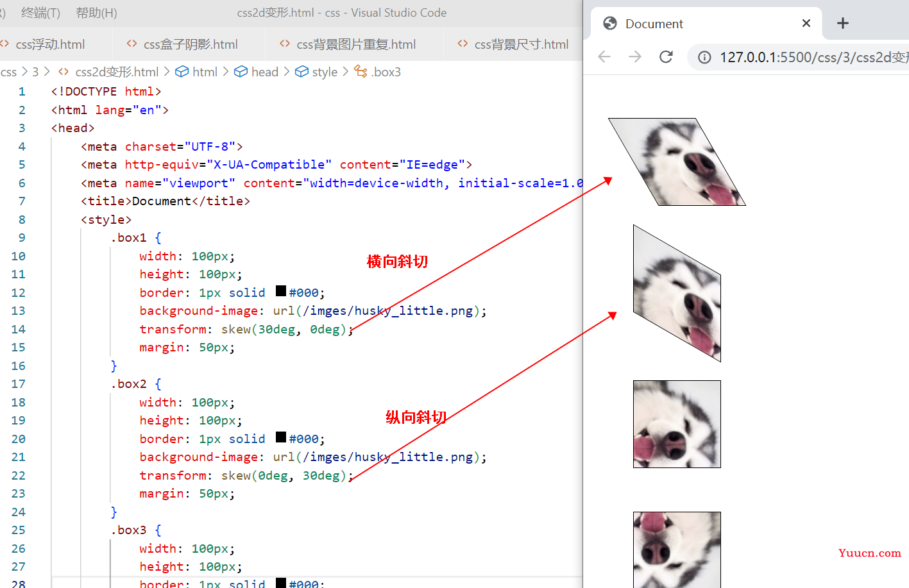Open css背景图片重复.html tab
The image size is (909, 588).
coord(355,44)
